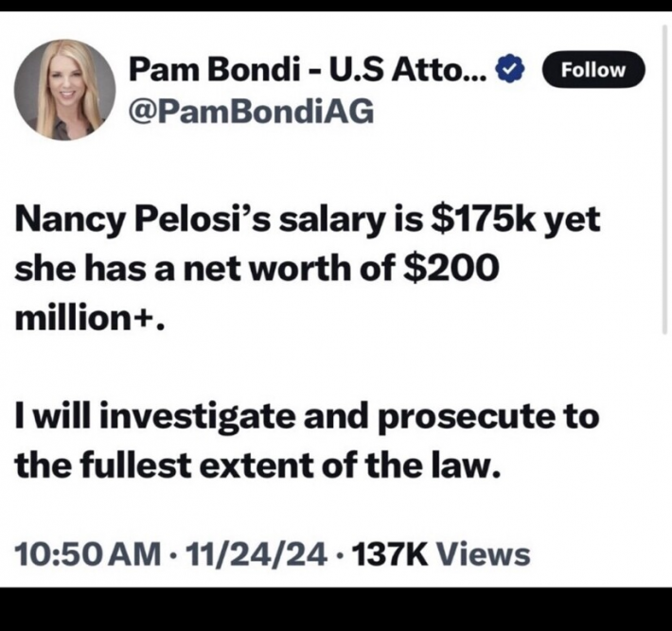Click the word "million+" in the tweet
The height and width of the screenshot is (631, 672).
89,316
